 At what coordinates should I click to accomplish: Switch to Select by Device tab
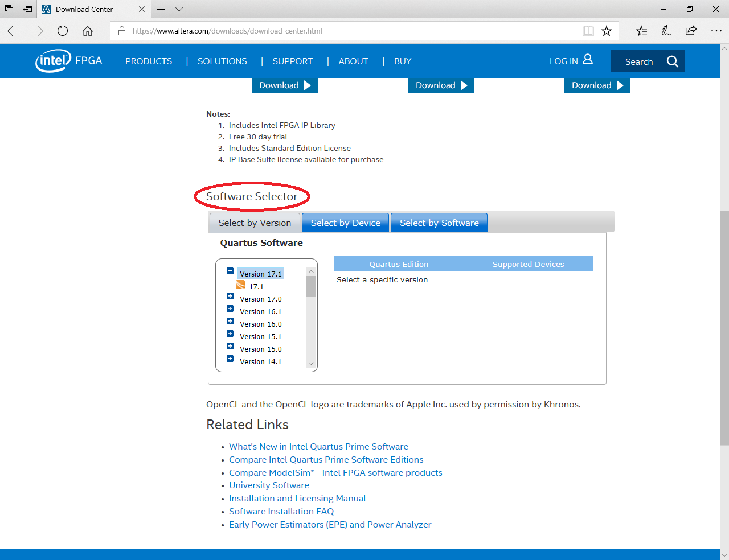(x=345, y=223)
